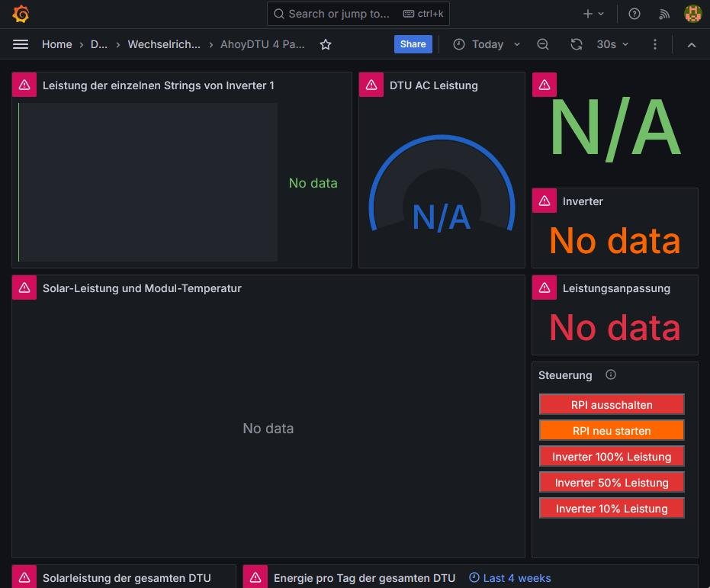Open the help question mark menu
The width and height of the screenshot is (710, 588).
point(635,14)
